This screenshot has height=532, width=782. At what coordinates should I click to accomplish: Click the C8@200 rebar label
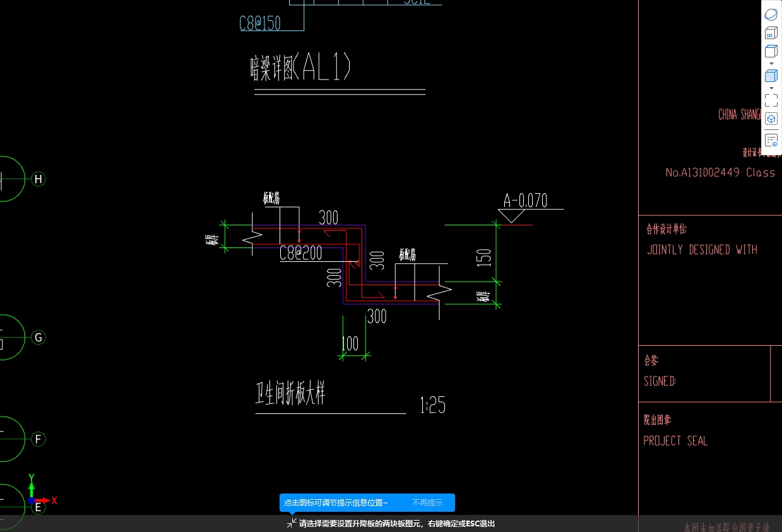[x=301, y=253]
